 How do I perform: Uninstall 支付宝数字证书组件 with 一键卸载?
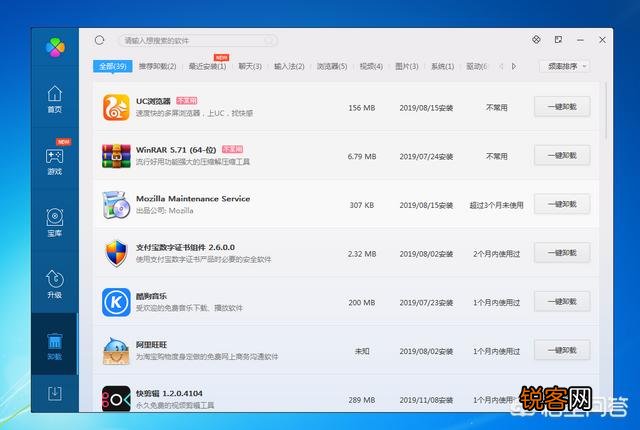[x=562, y=253]
